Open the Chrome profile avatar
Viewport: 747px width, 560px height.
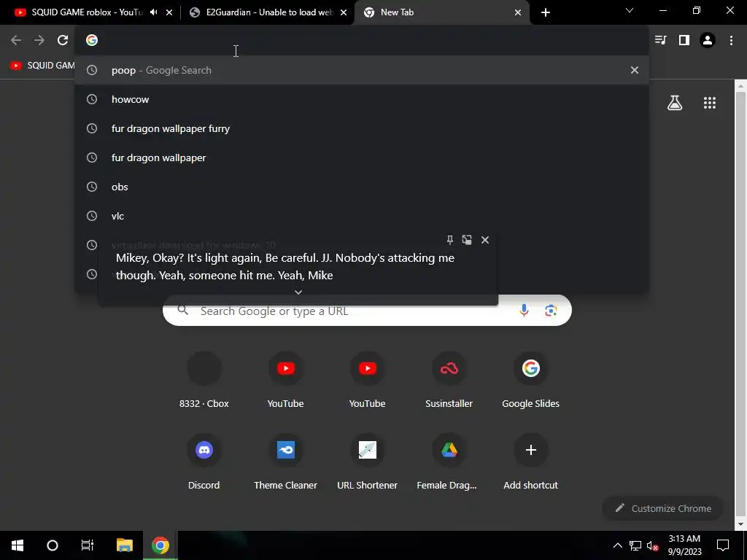(x=708, y=40)
